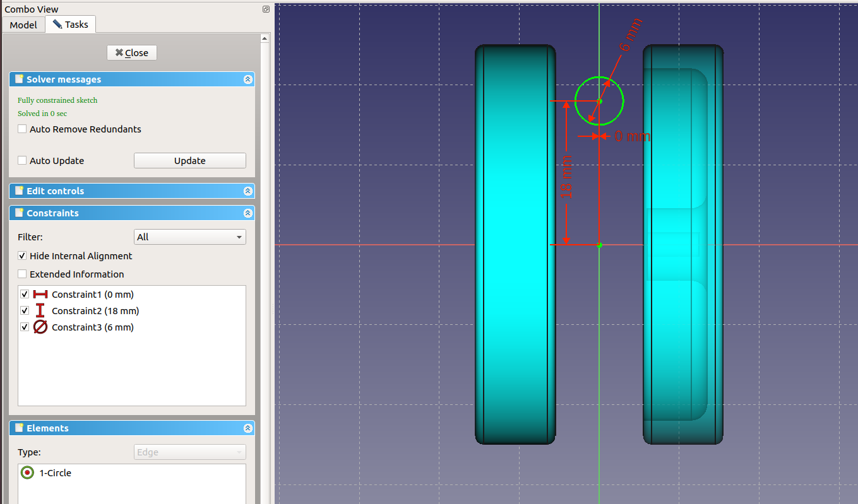Uncheck Hide Internal Alignment
This screenshot has width=858, height=504.
click(x=23, y=256)
